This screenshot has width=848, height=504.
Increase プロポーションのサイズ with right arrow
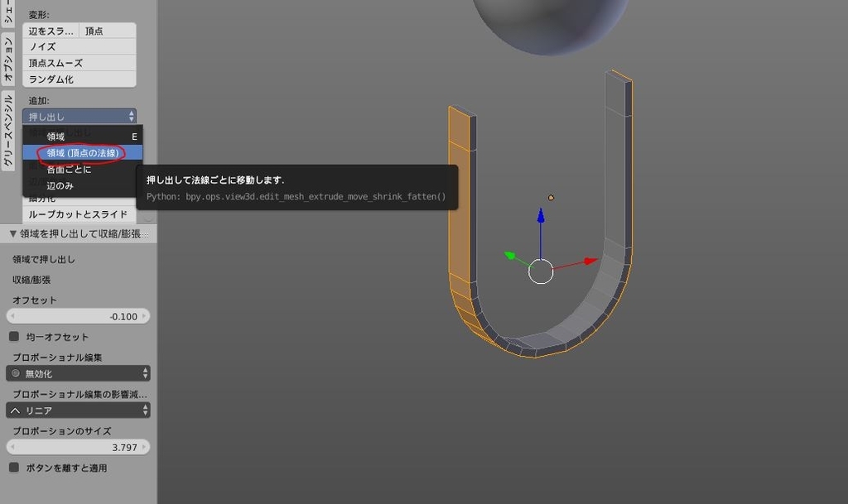pos(144,447)
